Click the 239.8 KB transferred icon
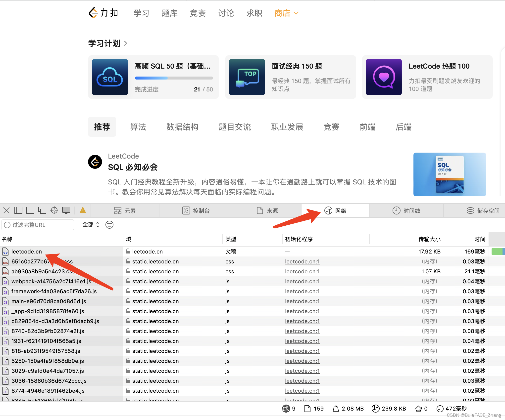505x420 pixels. [375, 408]
